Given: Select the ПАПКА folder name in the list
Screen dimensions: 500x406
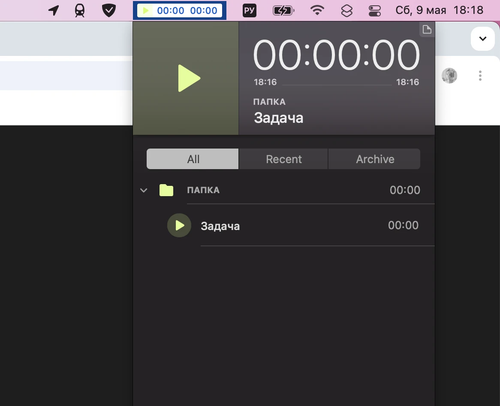Looking at the screenshot, I should tap(203, 190).
